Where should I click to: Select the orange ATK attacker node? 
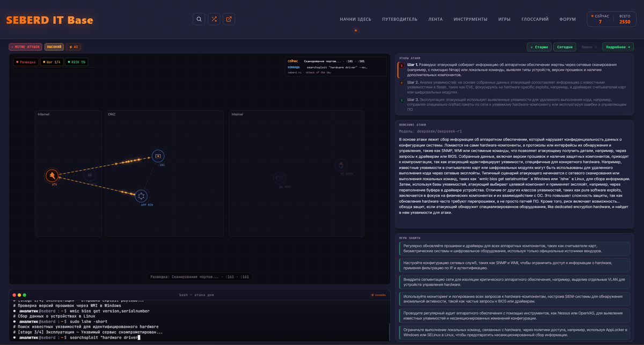click(52, 175)
